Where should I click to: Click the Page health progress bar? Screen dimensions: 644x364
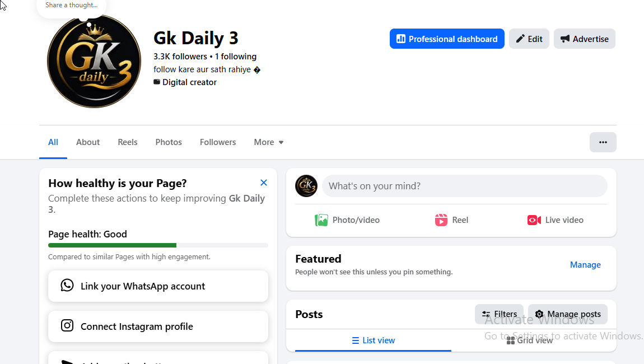click(x=158, y=245)
